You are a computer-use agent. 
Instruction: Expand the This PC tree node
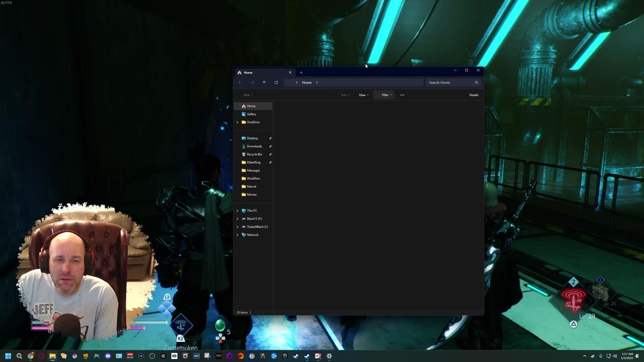click(x=237, y=211)
